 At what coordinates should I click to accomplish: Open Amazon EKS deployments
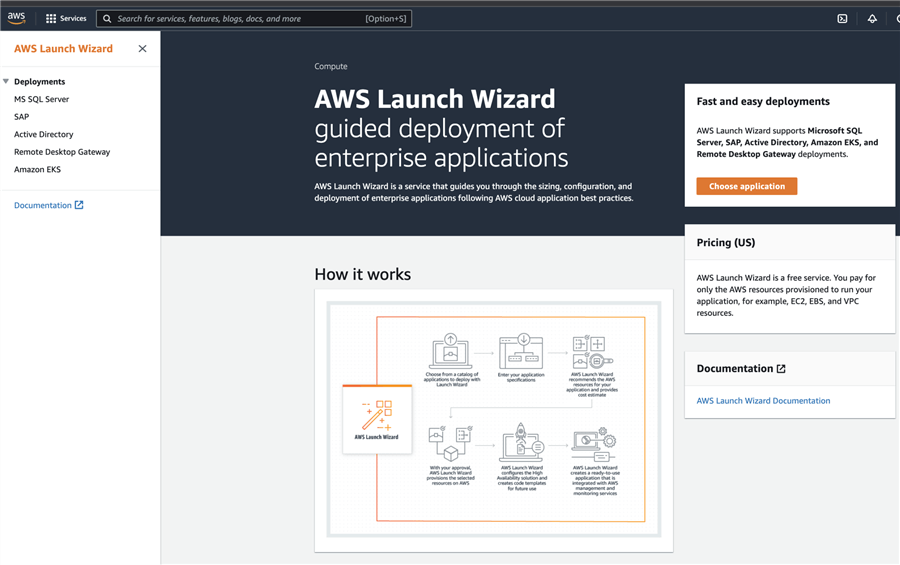37,169
